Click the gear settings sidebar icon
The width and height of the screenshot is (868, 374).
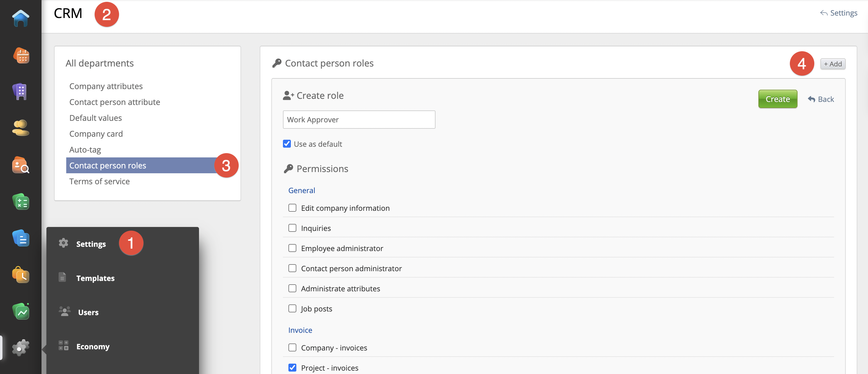pyautogui.click(x=20, y=348)
